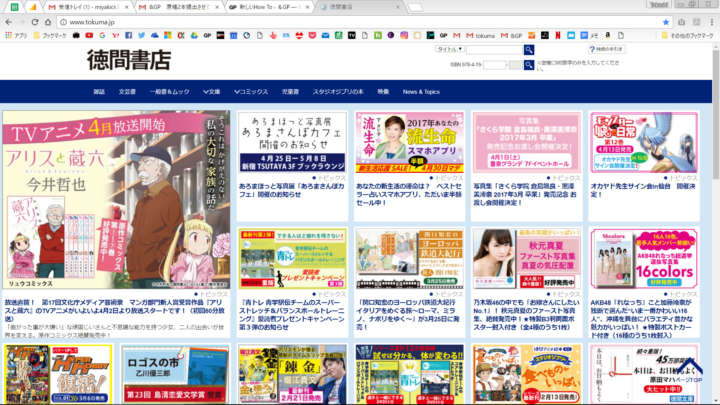Switch to the GP How To tab
The image size is (720, 405).
tap(269, 7)
